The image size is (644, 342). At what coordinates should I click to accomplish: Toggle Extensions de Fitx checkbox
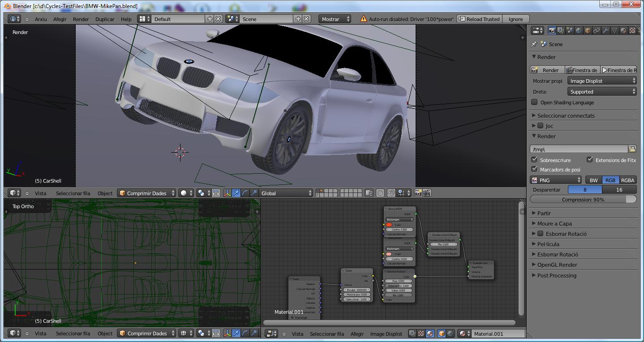click(590, 159)
